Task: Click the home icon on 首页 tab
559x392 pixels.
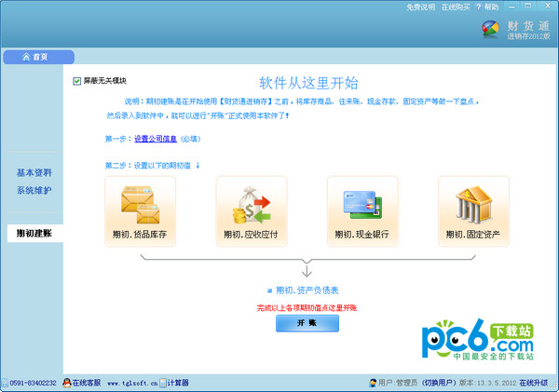Action: click(x=26, y=57)
